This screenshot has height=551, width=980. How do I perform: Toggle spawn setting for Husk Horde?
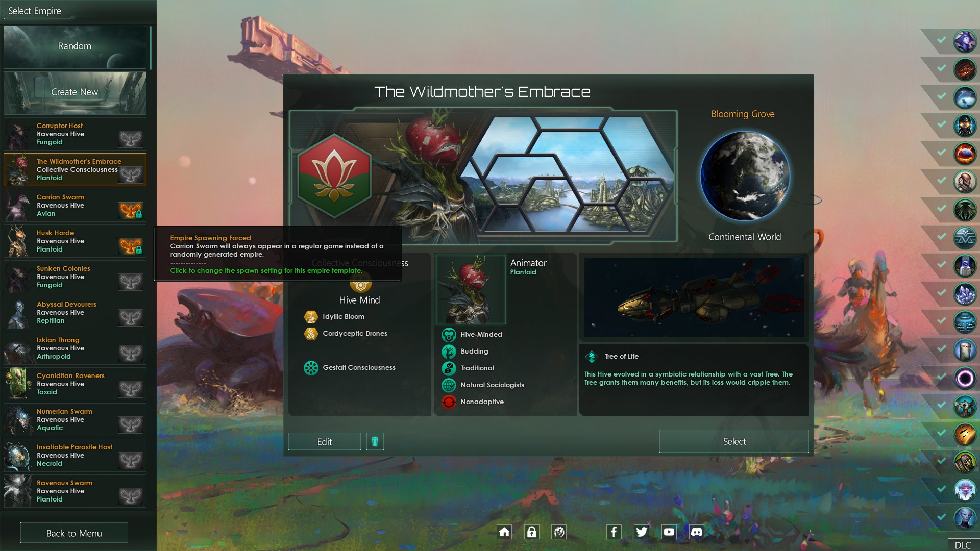click(x=131, y=246)
